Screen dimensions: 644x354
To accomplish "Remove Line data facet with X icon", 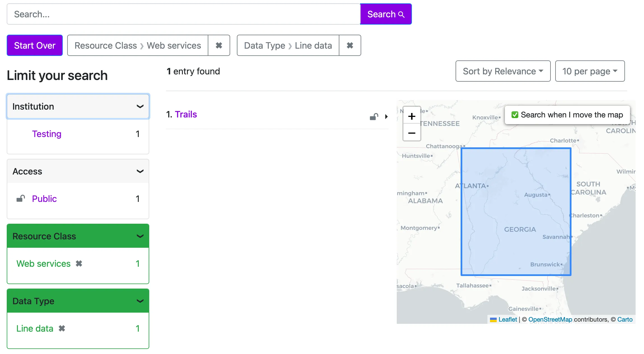I will 62,328.
